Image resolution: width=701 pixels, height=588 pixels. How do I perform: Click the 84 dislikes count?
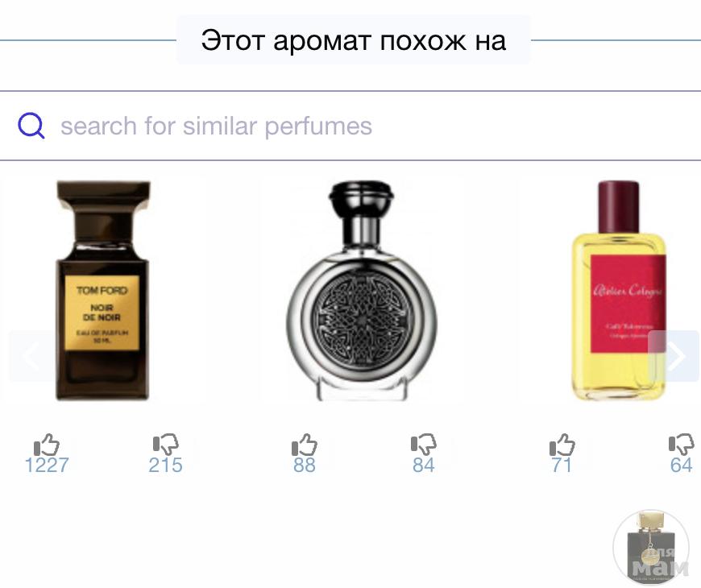pos(423,465)
